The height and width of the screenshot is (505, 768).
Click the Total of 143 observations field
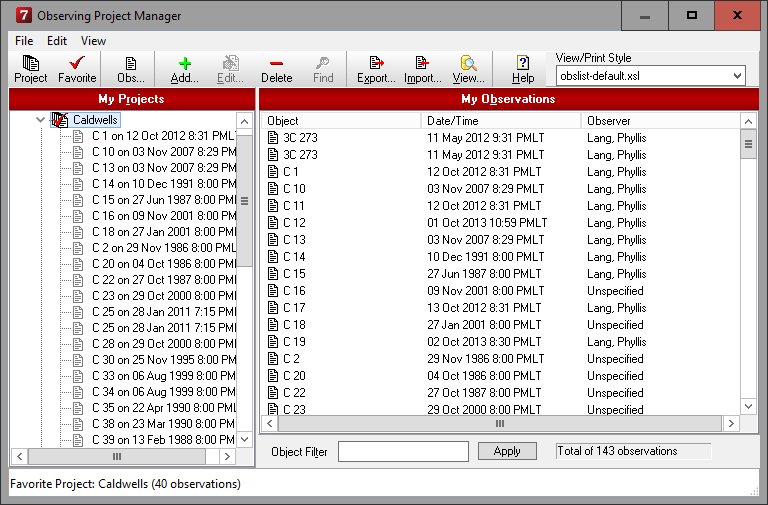pyautogui.click(x=633, y=451)
